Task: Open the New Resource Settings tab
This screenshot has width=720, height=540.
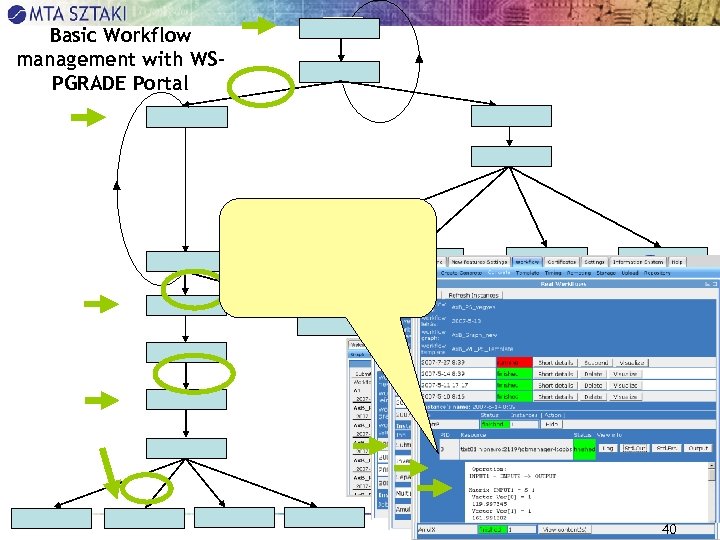Action: point(479,262)
